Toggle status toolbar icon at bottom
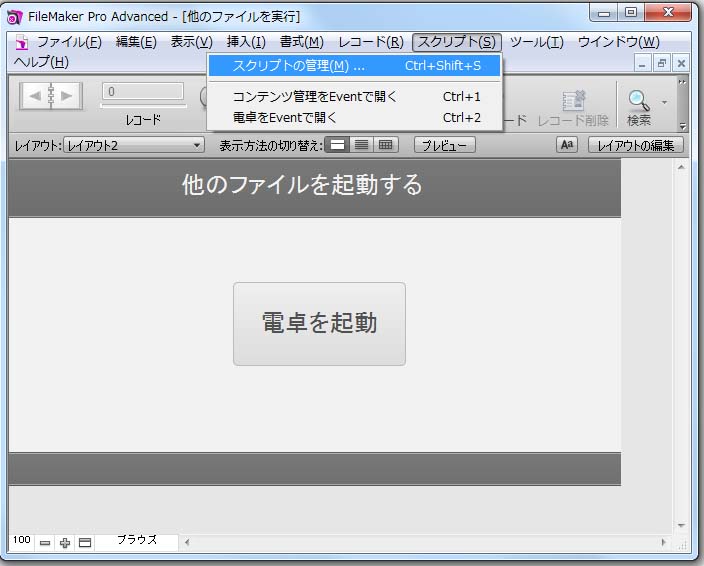This screenshot has width=704, height=566. click(x=85, y=543)
